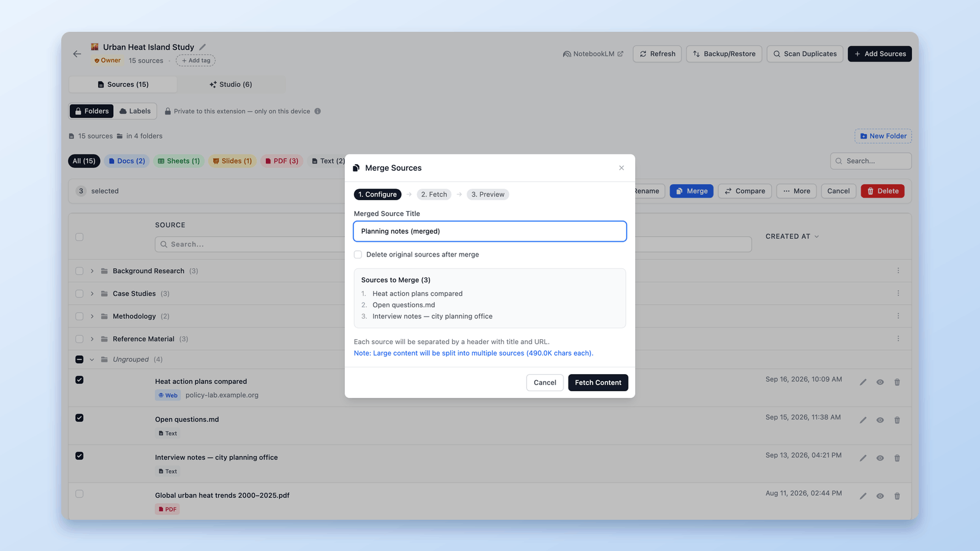Delete Heat action plans compared trash icon
The width and height of the screenshot is (980, 551).
tap(897, 382)
